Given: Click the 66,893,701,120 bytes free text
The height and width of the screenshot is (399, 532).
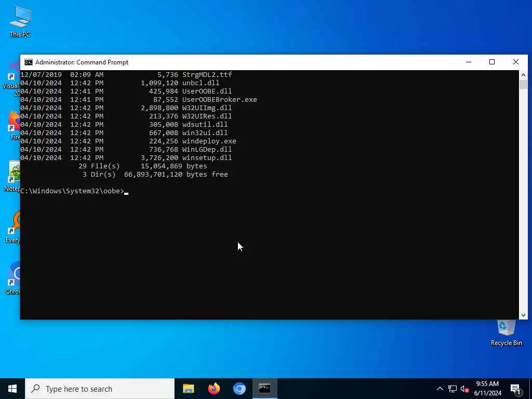Looking at the screenshot, I should tap(176, 175).
